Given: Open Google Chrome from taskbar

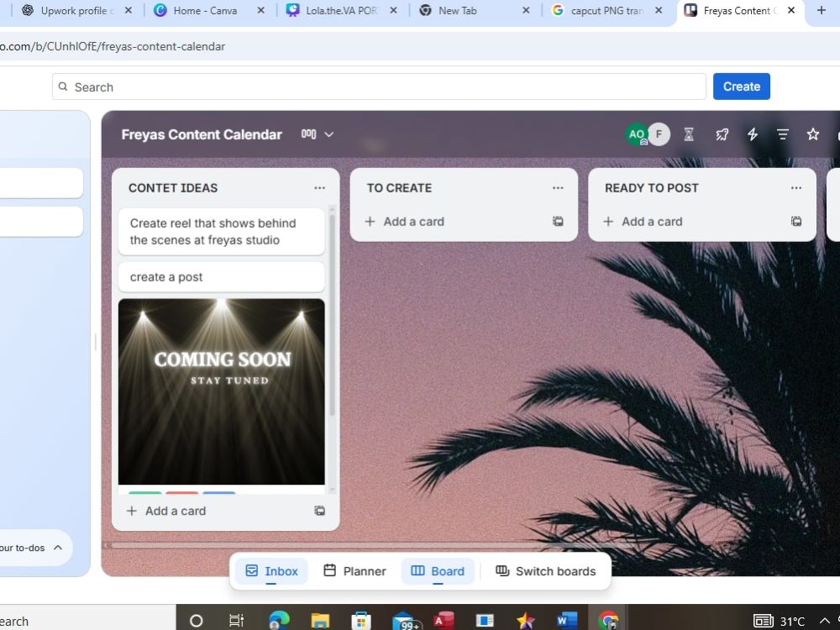Looking at the screenshot, I should [608, 621].
